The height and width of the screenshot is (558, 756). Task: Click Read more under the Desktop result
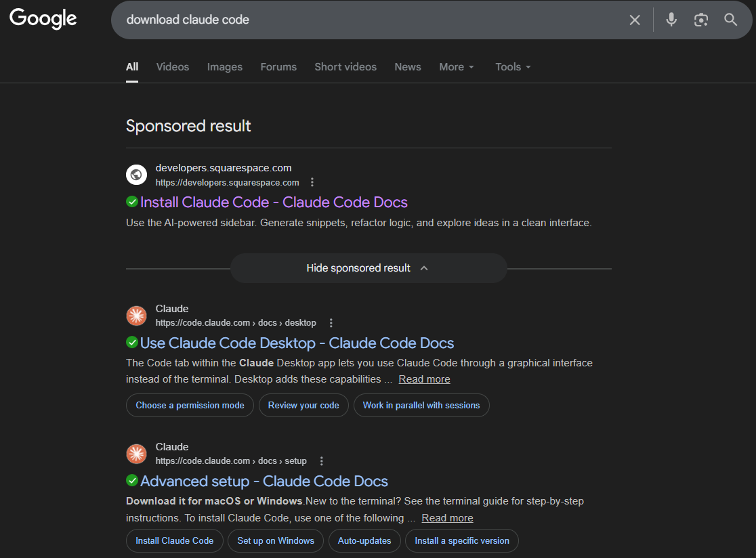click(x=424, y=379)
